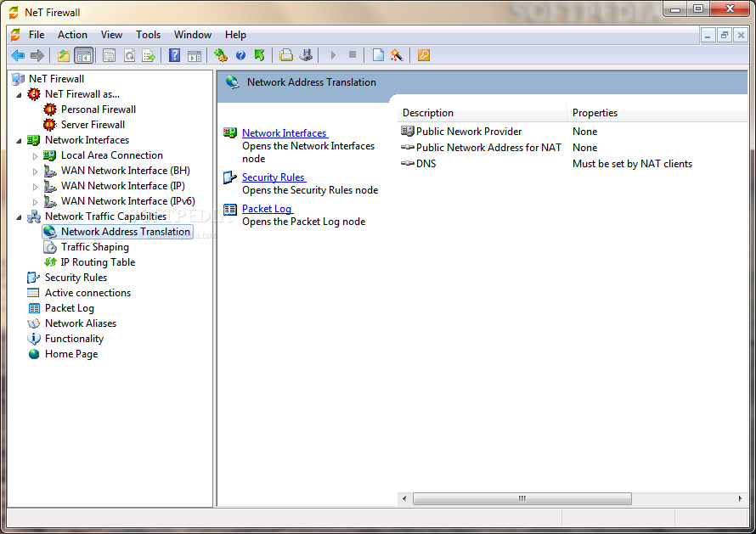Select Active connections in tree

click(87, 293)
